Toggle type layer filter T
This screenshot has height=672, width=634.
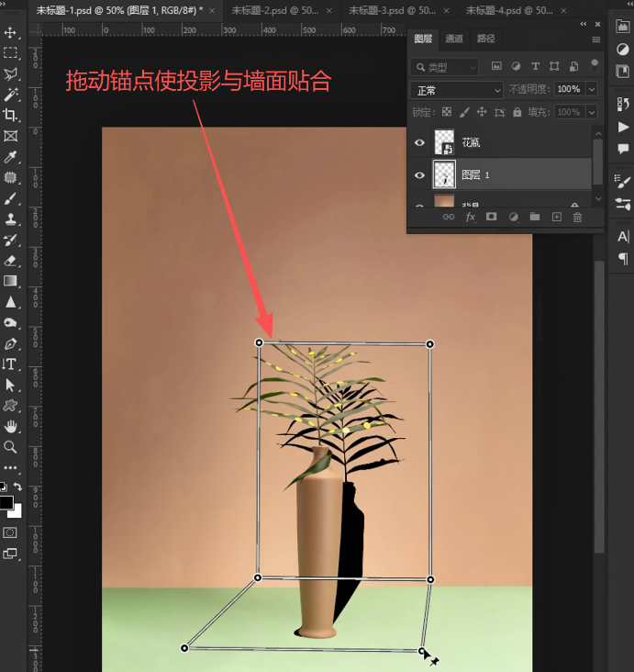536,66
